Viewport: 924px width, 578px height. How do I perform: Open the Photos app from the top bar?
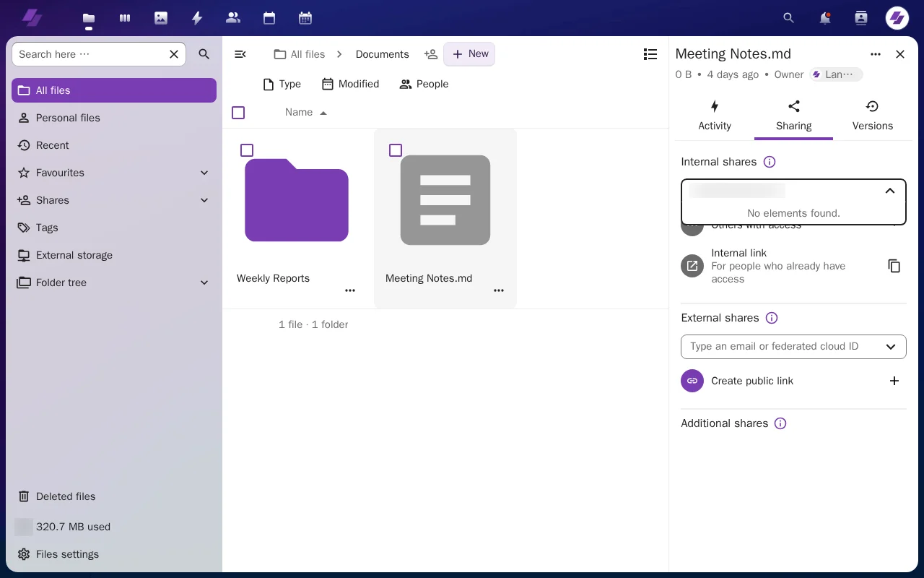tap(161, 17)
